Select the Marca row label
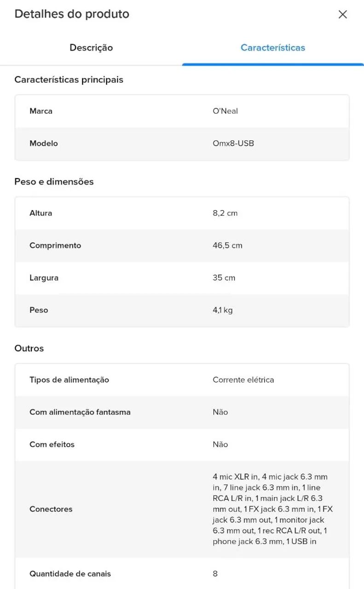364x589 pixels. pyautogui.click(x=41, y=111)
